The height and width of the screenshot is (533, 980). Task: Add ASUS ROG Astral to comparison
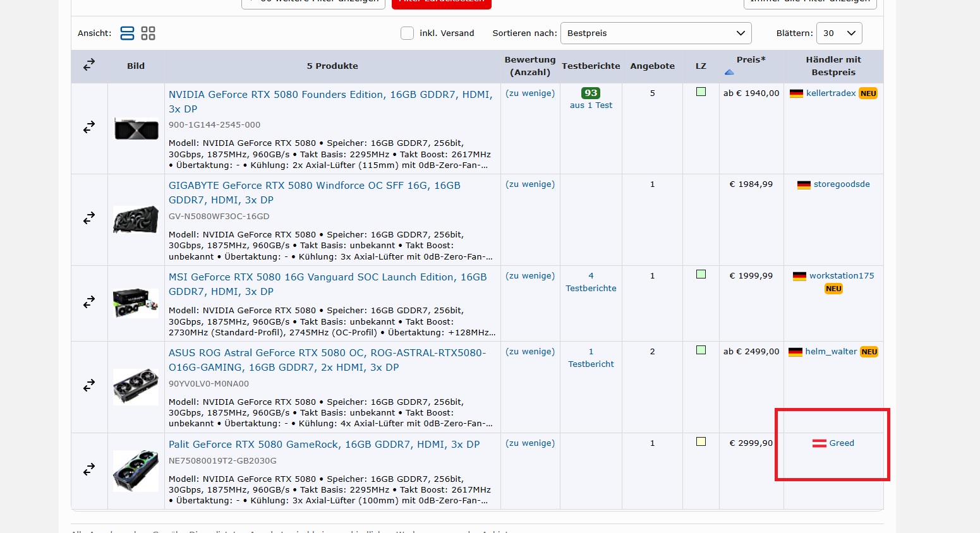pyautogui.click(x=89, y=385)
